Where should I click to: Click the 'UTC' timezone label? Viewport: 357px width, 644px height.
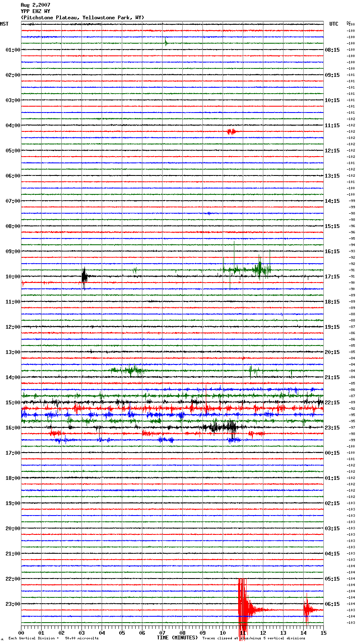(x=334, y=24)
